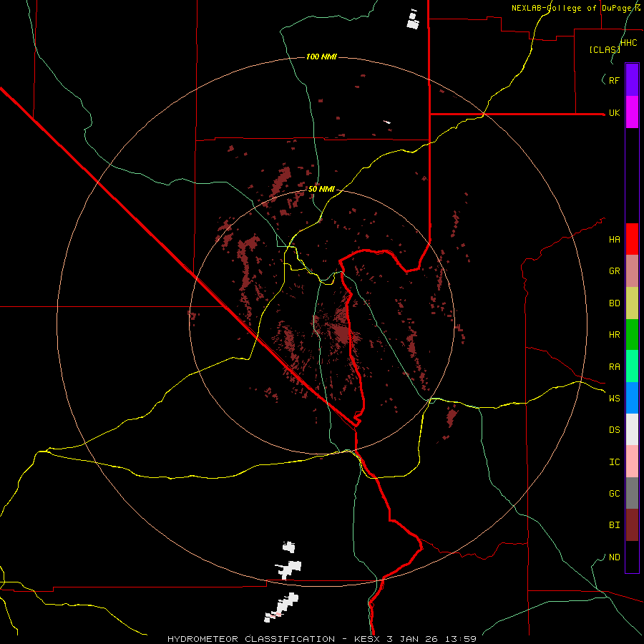Viewport: 644px width, 644px height.
Task: Click the RF legend label
Action: point(614,80)
